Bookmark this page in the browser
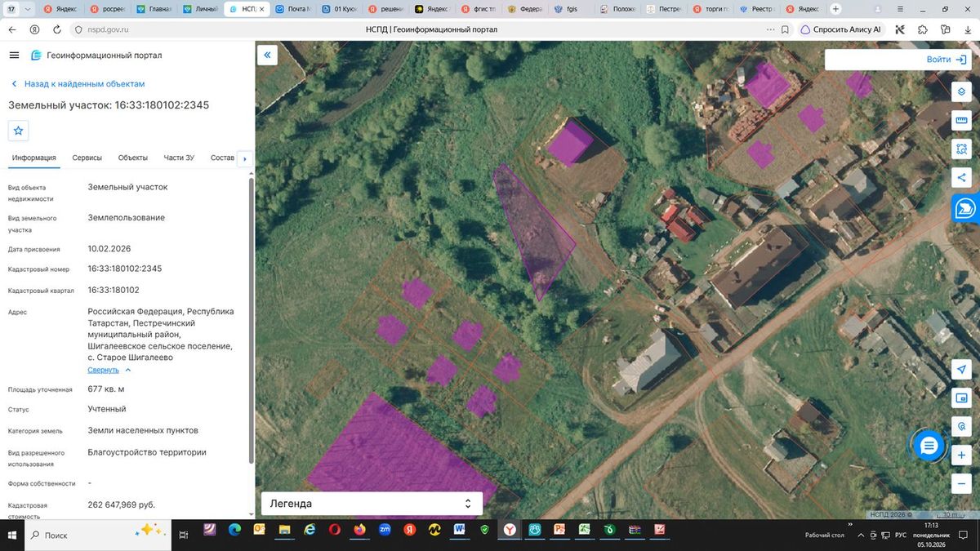This screenshot has height=551, width=980. tap(785, 29)
